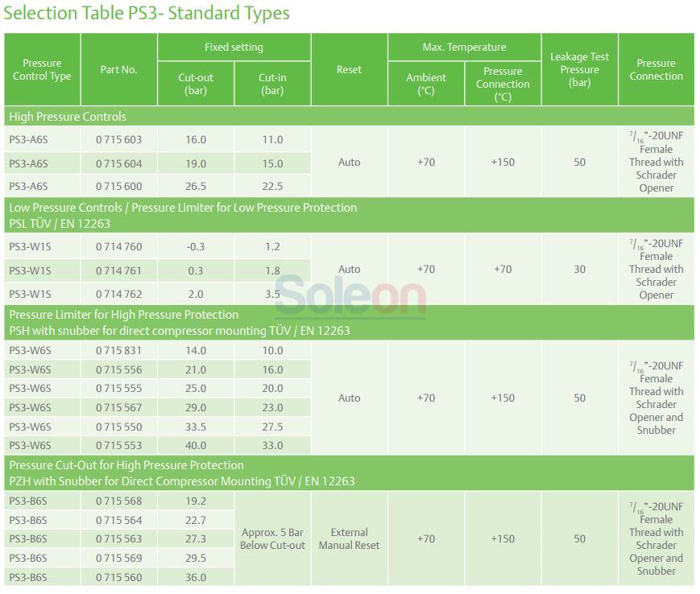Click cut-in value 3.5 cell
This screenshot has height=594, width=700.
[272, 294]
